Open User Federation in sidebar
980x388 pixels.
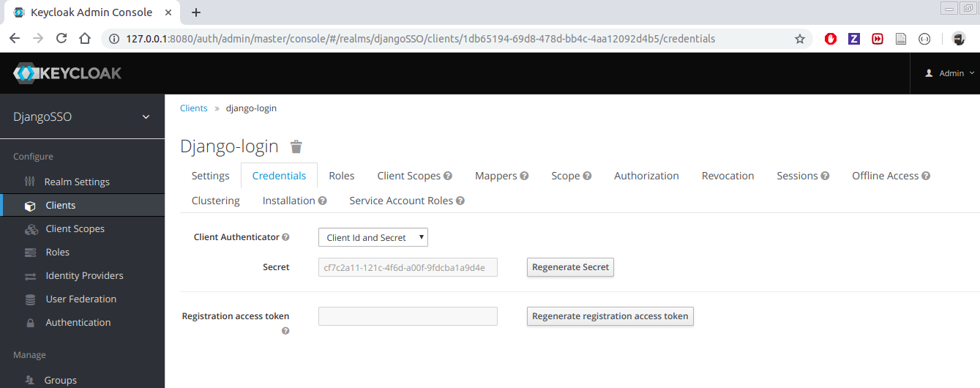click(x=82, y=299)
